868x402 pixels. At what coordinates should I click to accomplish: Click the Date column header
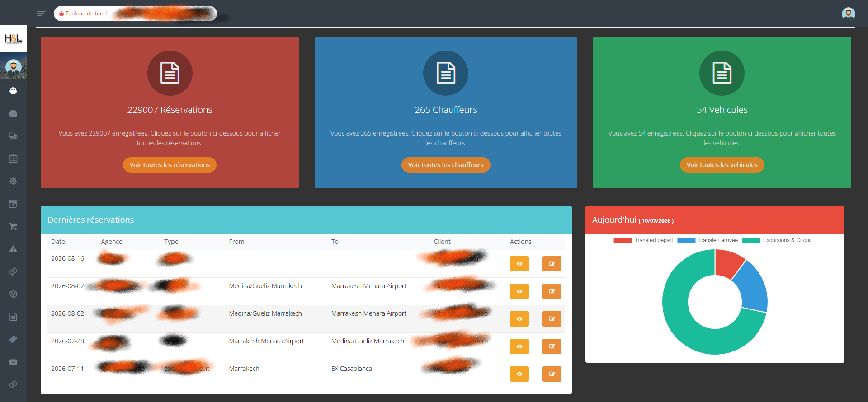[58, 242]
